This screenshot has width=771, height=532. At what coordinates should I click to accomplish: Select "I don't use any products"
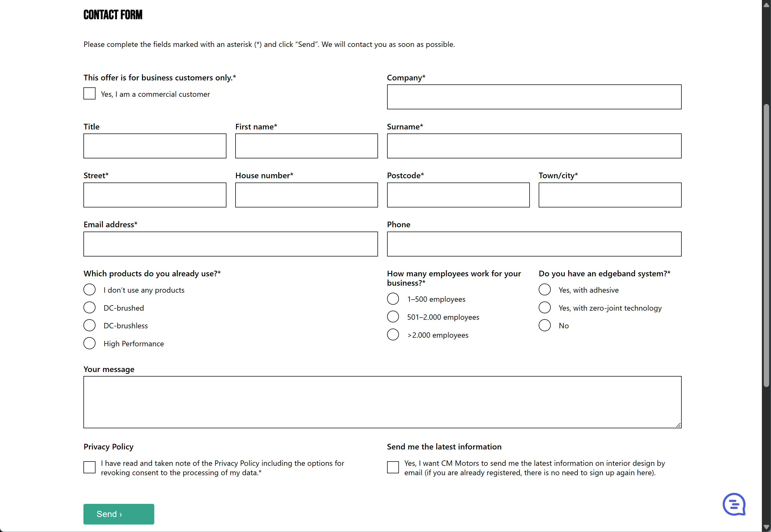89,289
